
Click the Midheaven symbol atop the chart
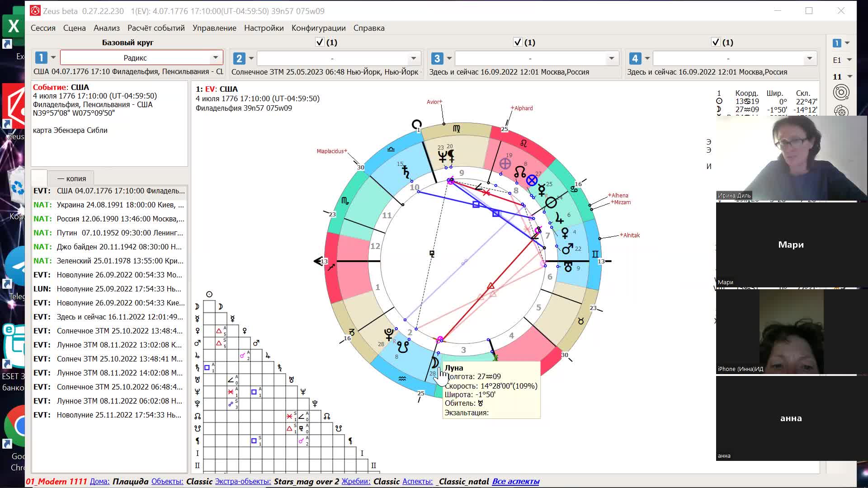tap(416, 124)
